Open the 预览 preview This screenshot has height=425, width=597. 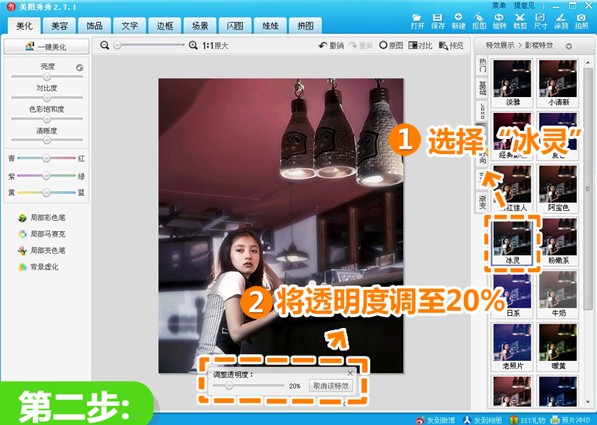tap(451, 46)
